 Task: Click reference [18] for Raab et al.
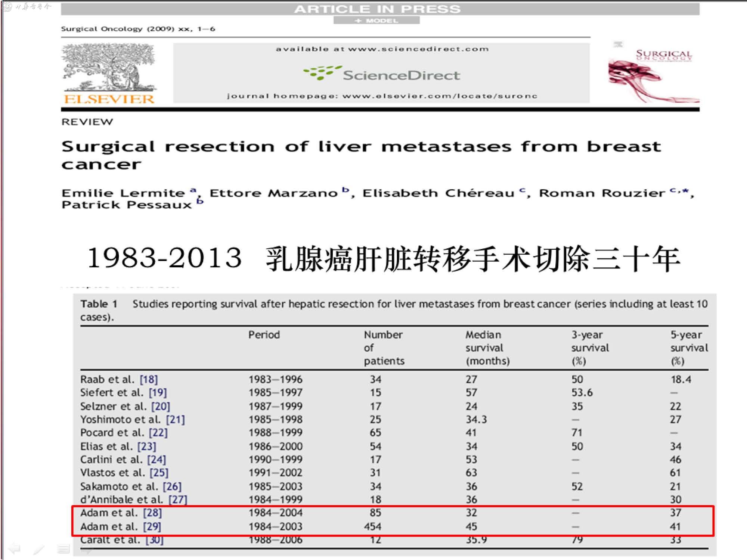149,379
